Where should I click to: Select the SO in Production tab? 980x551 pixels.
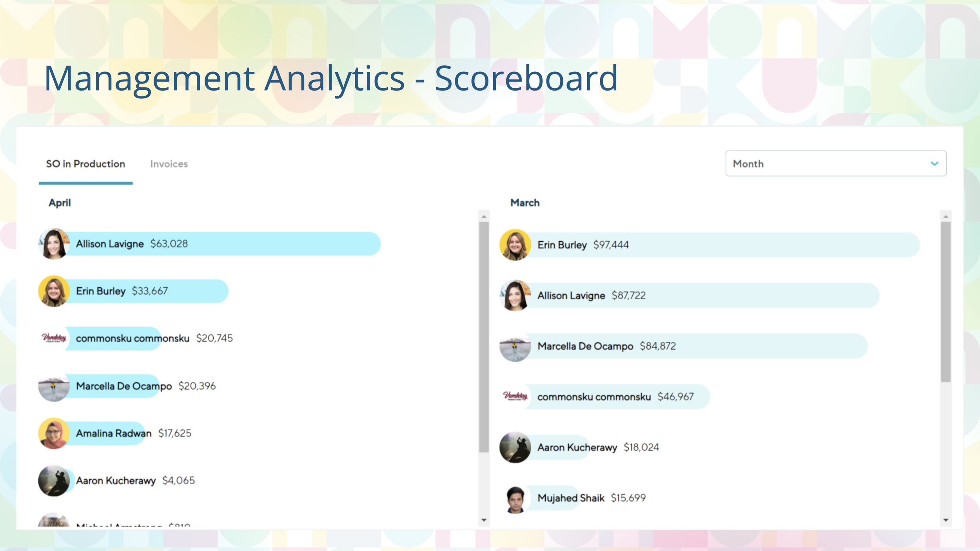(x=85, y=164)
